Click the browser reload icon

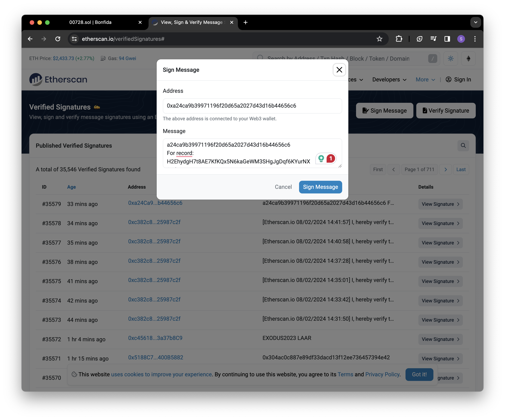click(58, 39)
